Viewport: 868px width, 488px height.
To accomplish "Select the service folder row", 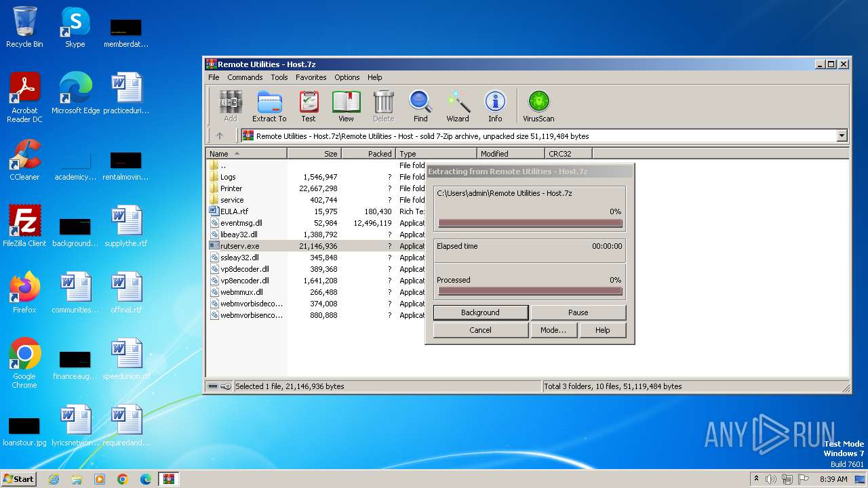I will (x=315, y=200).
